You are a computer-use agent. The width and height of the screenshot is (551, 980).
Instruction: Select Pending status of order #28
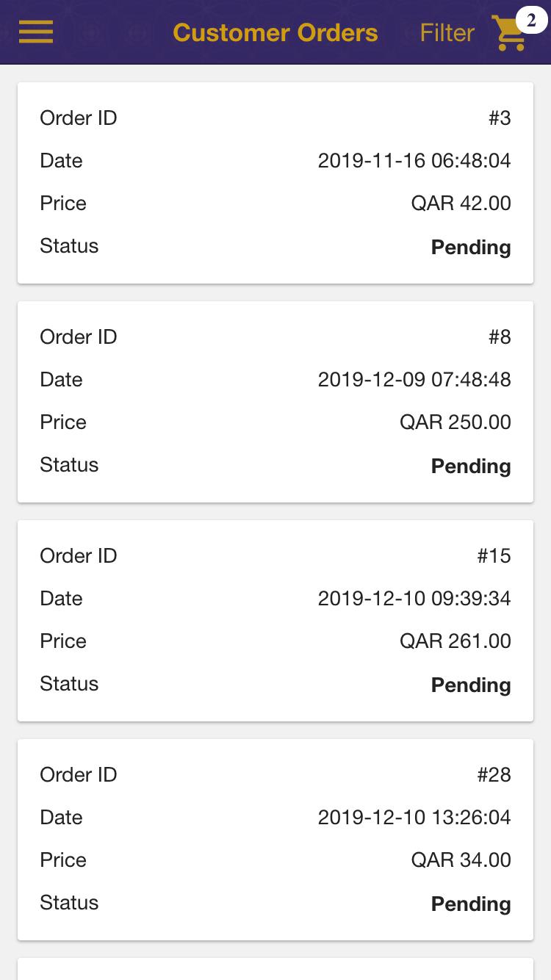[471, 904]
